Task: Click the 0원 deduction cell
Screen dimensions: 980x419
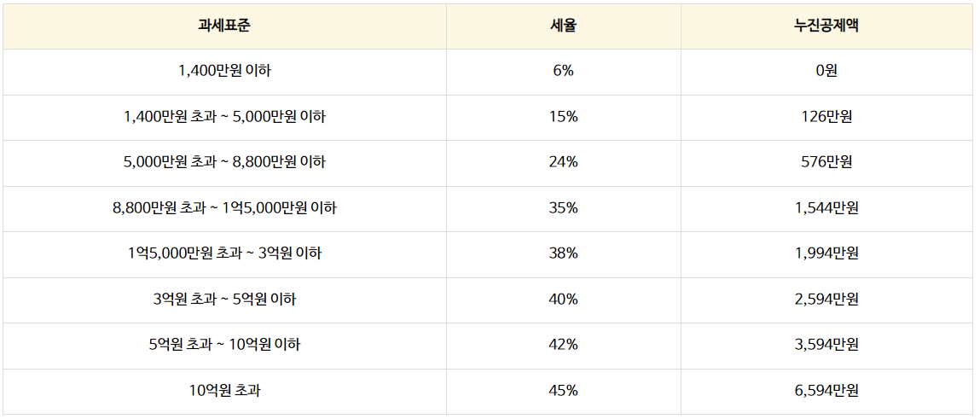Action: (829, 72)
